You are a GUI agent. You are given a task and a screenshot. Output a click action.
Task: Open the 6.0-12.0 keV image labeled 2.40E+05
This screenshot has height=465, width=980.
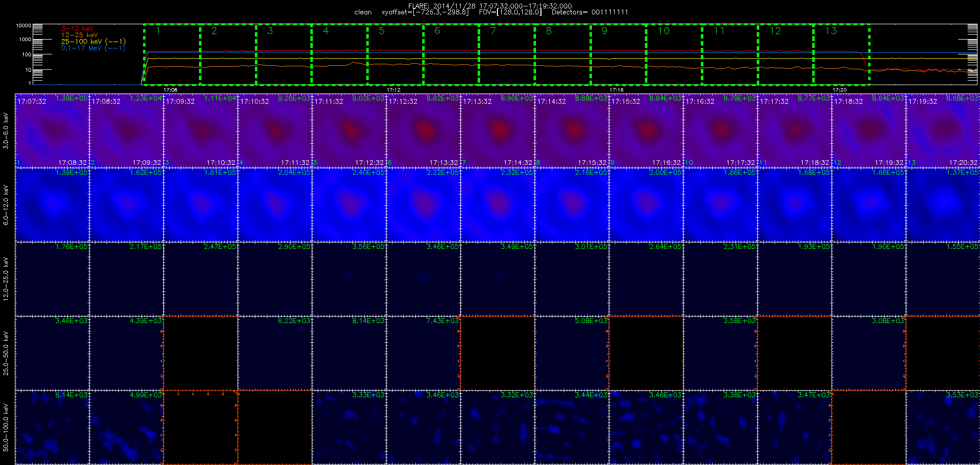349,205
